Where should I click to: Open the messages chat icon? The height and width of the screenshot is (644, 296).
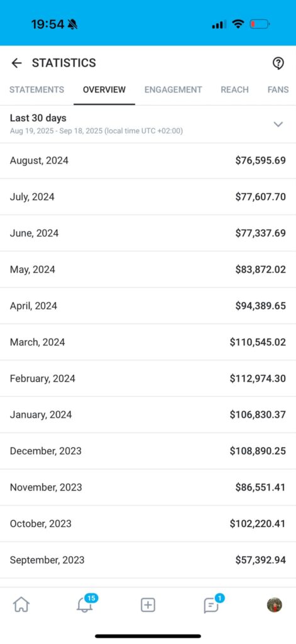pos(212,604)
